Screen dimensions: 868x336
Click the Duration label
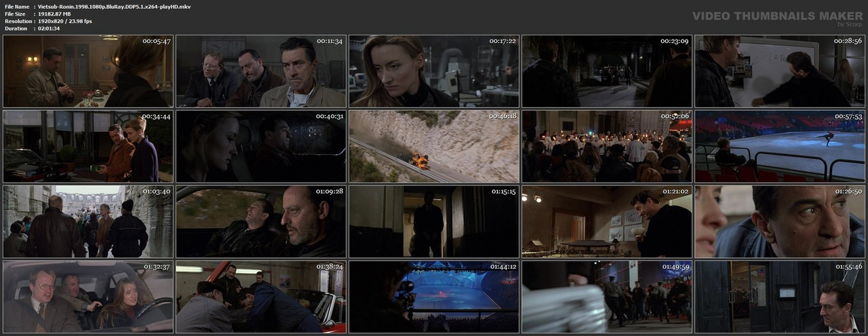[x=16, y=29]
